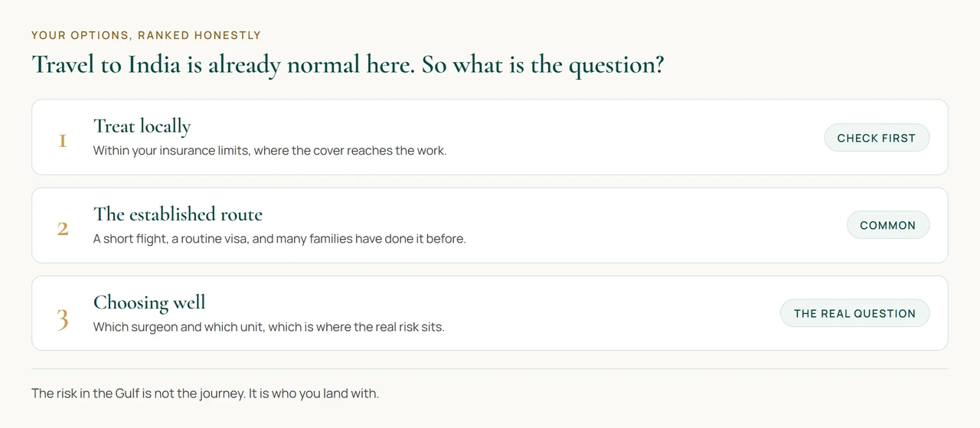Click the divider line above the footer
Screen dimensions: 980x428
point(490,369)
